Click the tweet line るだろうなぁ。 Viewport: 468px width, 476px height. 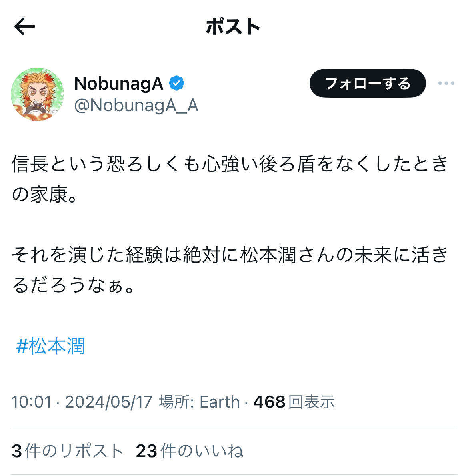click(x=73, y=285)
